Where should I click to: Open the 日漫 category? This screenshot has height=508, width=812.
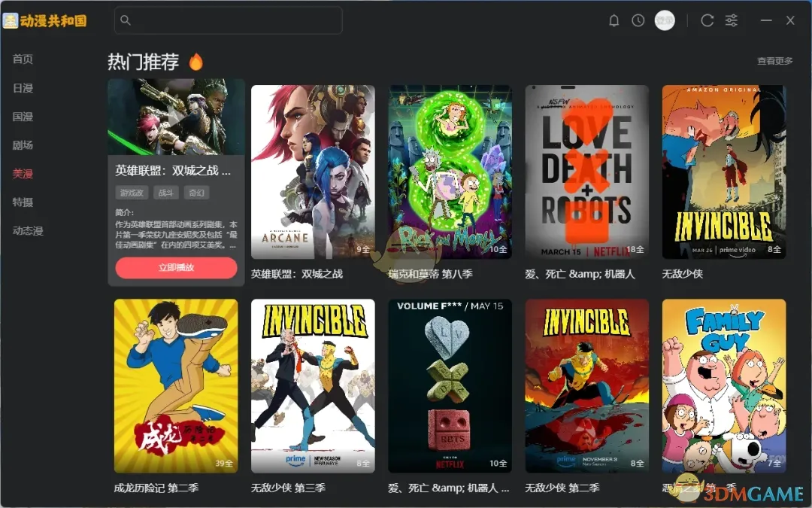[x=23, y=88]
